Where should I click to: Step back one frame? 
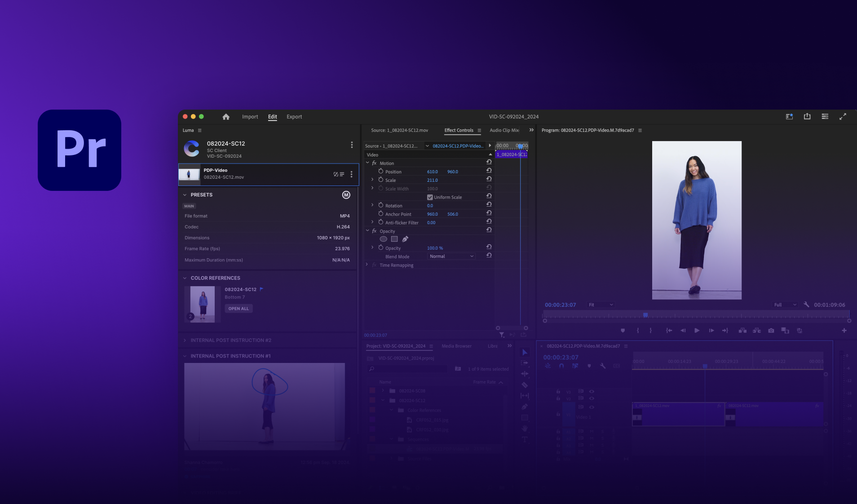tap(683, 331)
